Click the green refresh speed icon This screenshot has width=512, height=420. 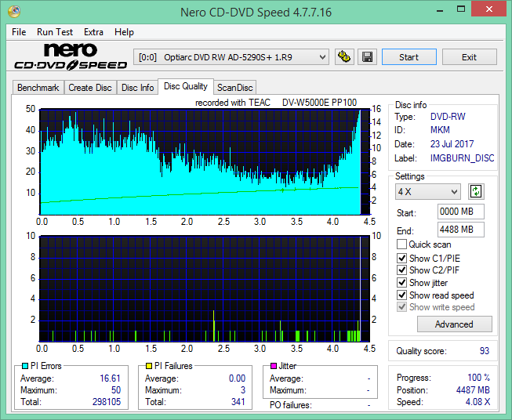(x=476, y=191)
